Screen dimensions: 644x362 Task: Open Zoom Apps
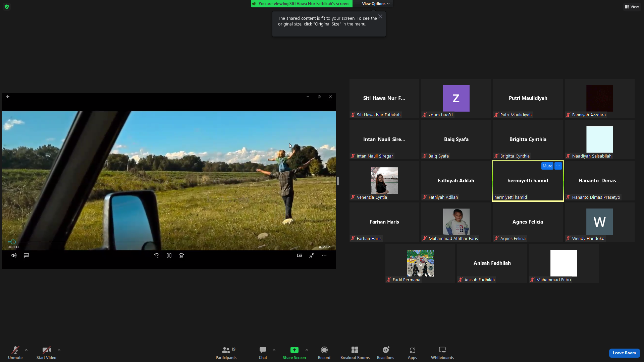click(412, 353)
